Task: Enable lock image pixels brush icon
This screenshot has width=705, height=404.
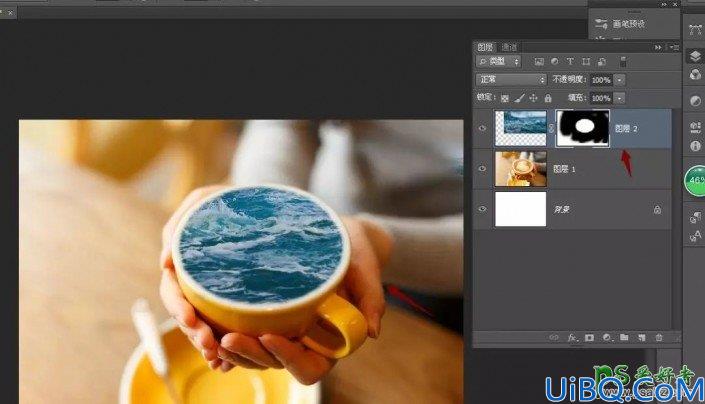Action: [519, 98]
